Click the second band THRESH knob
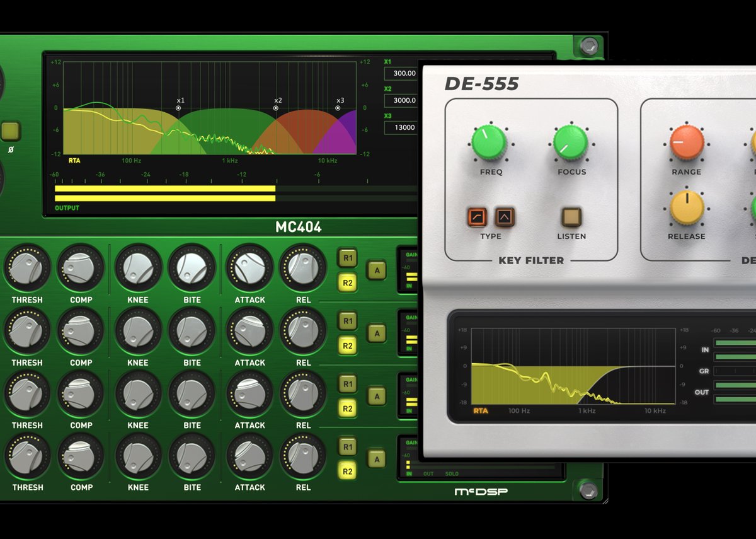Viewport: 756px width, 539px height. 27,331
